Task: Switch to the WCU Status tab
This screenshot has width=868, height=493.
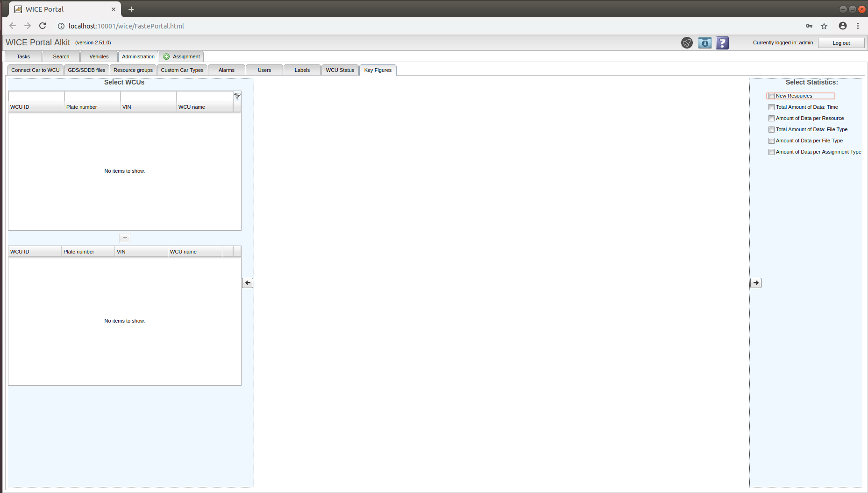Action: coord(340,70)
